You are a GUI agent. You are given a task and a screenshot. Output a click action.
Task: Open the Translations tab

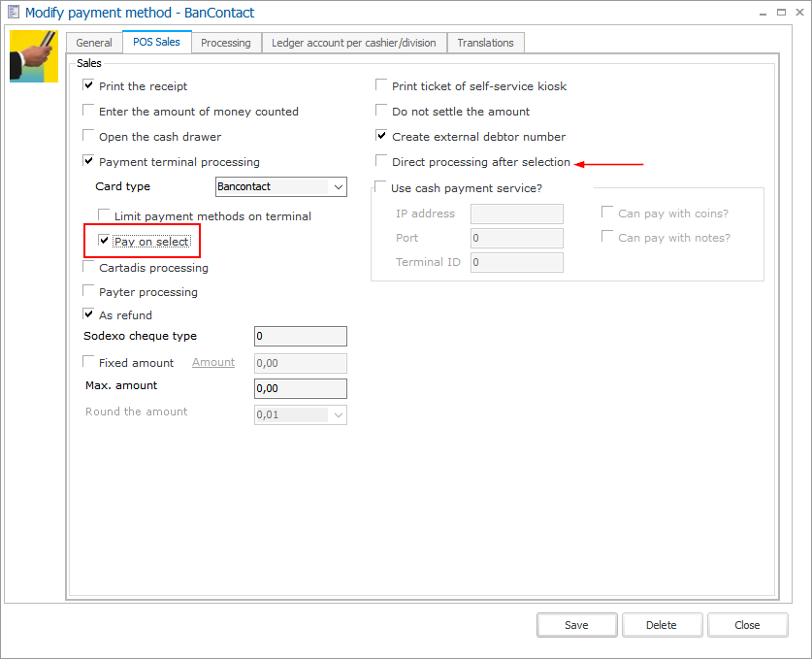485,43
